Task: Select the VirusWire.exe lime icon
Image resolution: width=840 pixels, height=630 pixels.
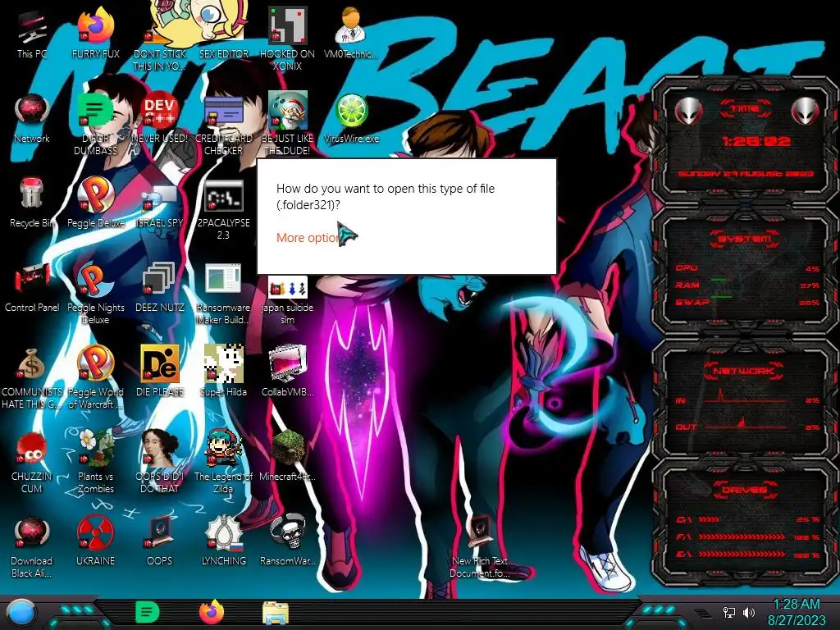Action: pyautogui.click(x=351, y=119)
